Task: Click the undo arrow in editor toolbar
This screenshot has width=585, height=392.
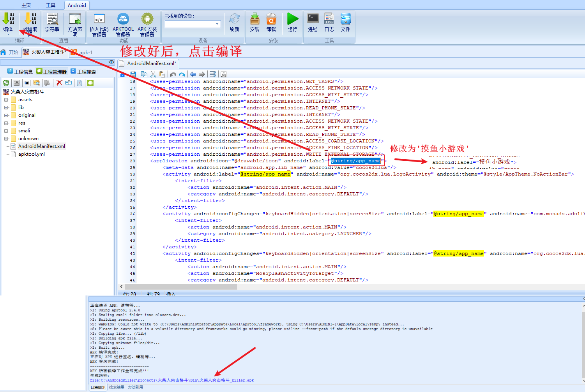Action: pyautogui.click(x=173, y=74)
